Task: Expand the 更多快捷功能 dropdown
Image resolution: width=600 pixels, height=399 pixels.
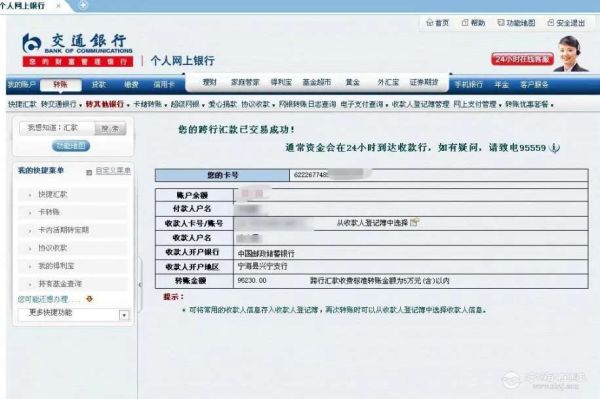Action: tap(124, 315)
